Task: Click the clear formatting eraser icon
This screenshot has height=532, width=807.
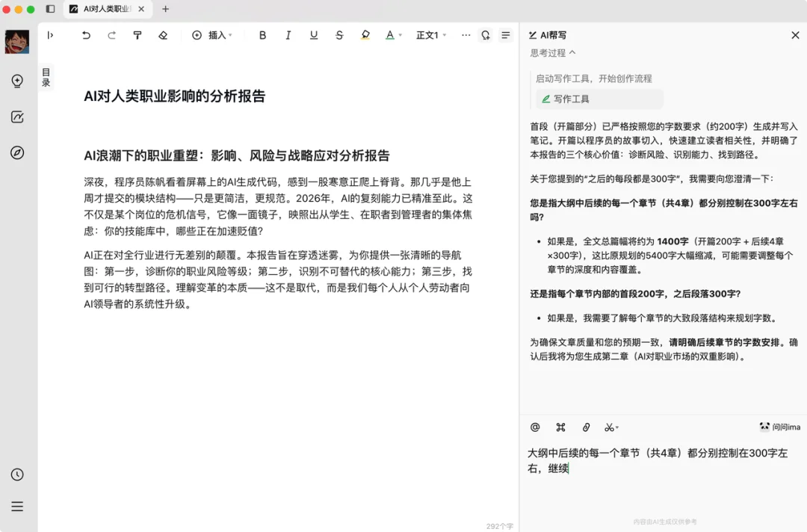Action: (163, 35)
